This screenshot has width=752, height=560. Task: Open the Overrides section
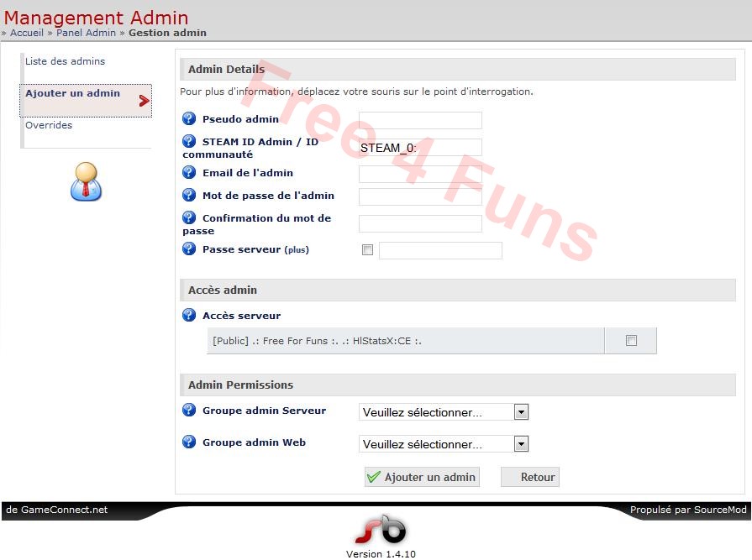(48, 125)
